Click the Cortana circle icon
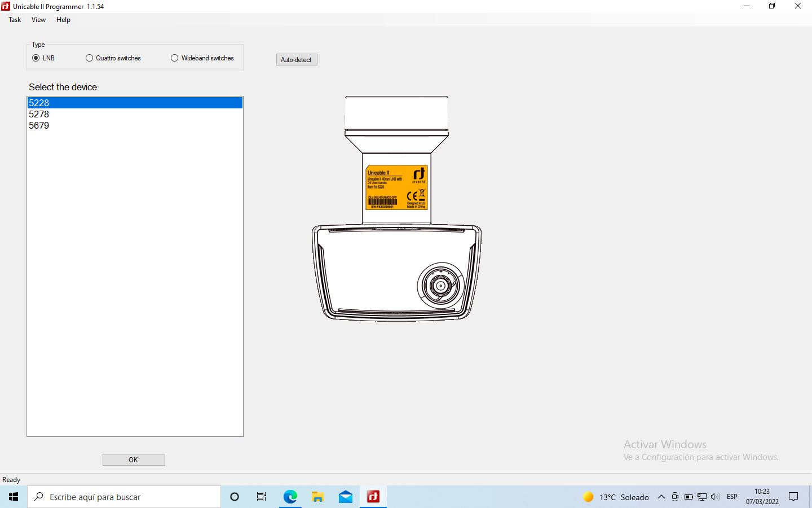This screenshot has height=508, width=812. tap(235, 497)
